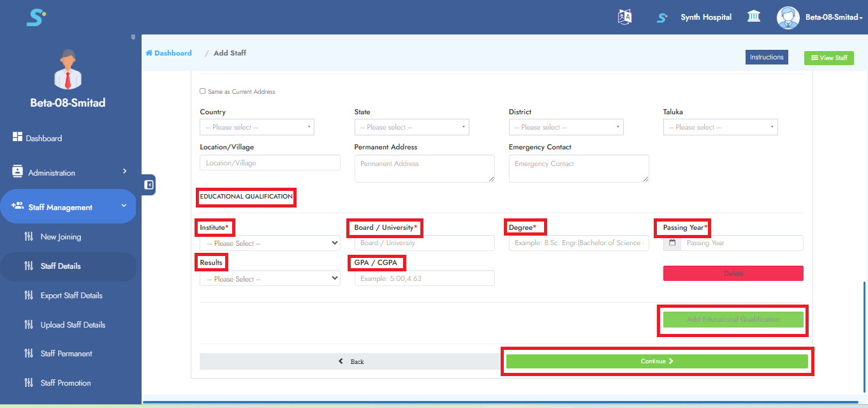This screenshot has width=868, height=408.
Task: Open the Institute select dropdown
Action: pyautogui.click(x=270, y=243)
